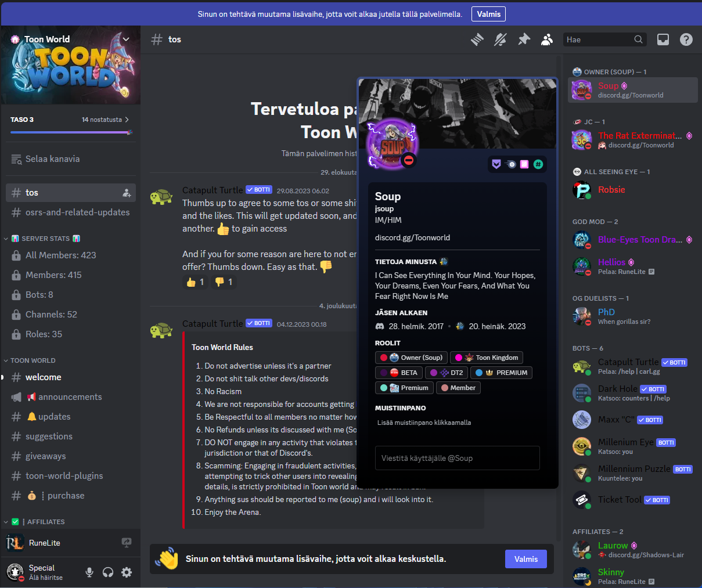The image size is (702, 588).
Task: Open the toon-world-plugins channel
Action: point(71,476)
